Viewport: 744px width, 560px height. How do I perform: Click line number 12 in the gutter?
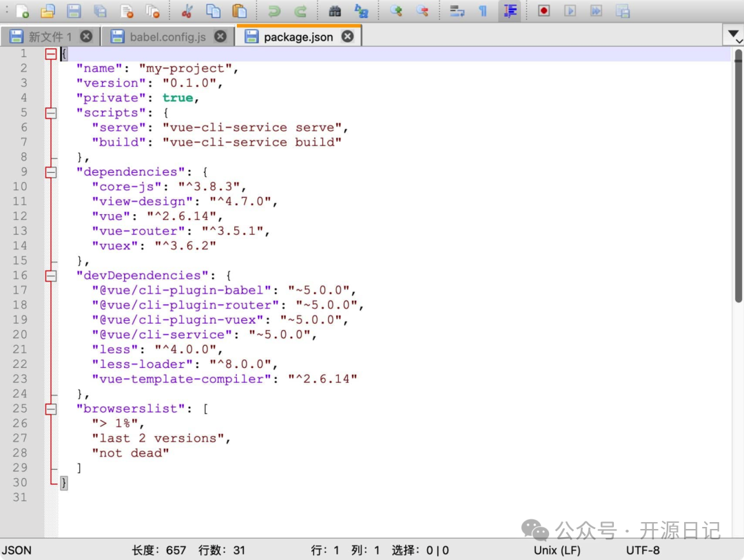[20, 216]
